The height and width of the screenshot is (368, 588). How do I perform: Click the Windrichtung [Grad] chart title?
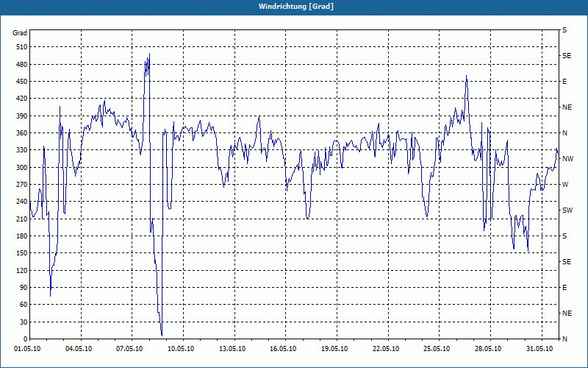coord(296,7)
